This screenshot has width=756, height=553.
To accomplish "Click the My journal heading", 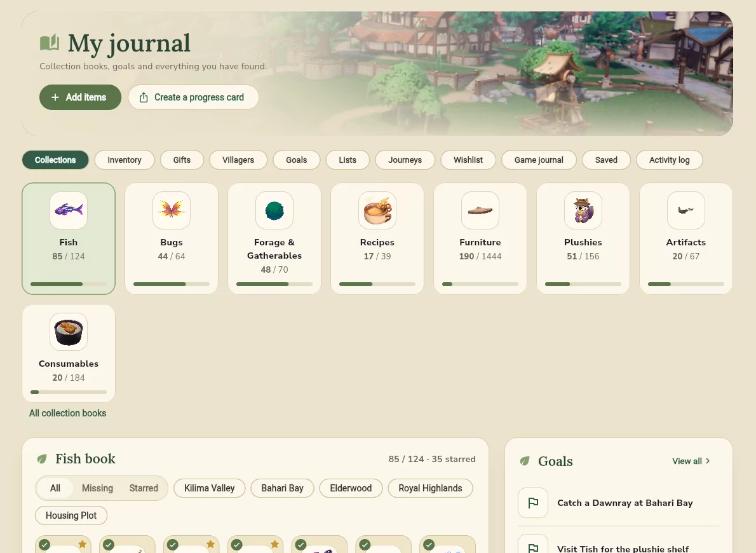I will click(x=129, y=43).
